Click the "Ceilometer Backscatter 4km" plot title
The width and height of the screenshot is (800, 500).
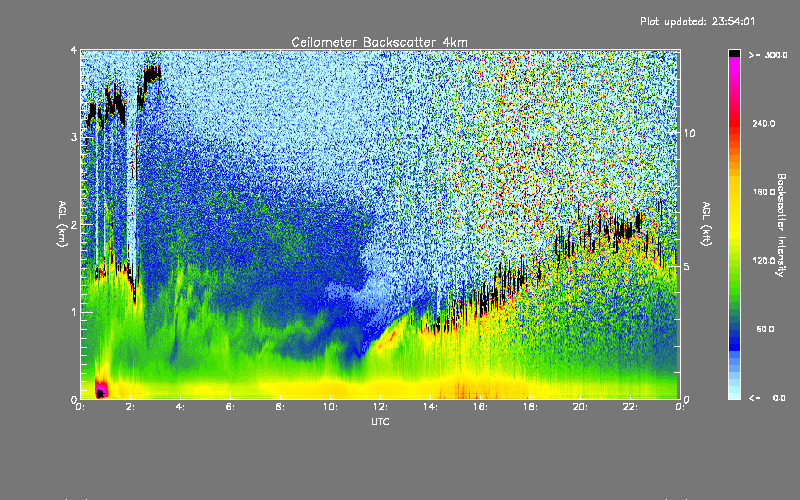click(379, 42)
